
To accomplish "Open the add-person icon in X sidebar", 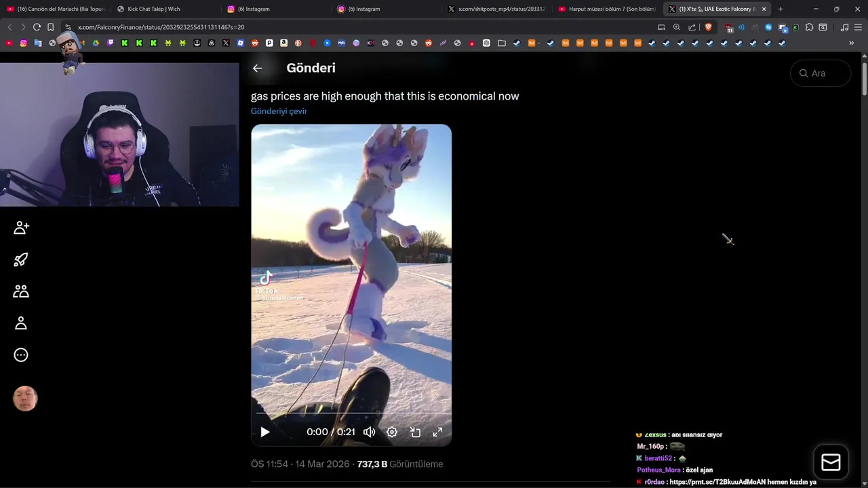I will (x=21, y=228).
